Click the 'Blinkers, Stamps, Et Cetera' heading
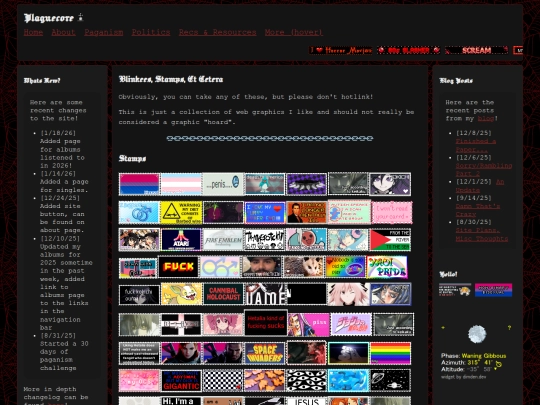The height and width of the screenshot is (405, 540). [x=171, y=79]
